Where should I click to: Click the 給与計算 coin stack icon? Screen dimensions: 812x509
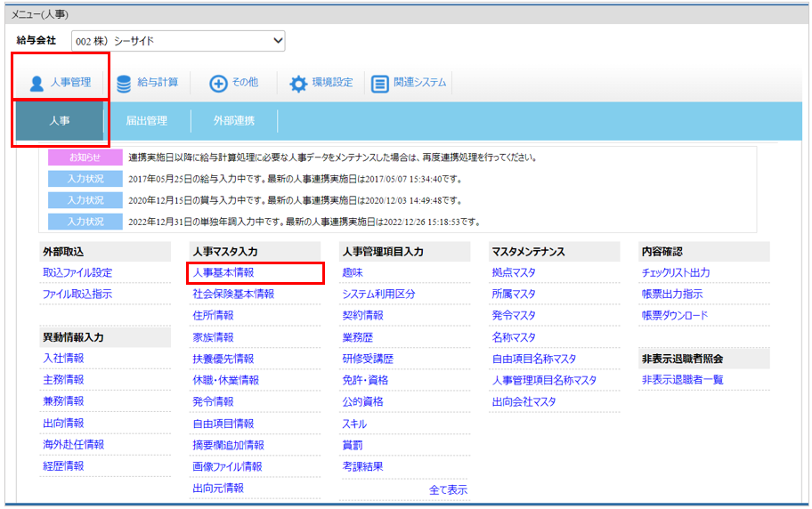[124, 84]
